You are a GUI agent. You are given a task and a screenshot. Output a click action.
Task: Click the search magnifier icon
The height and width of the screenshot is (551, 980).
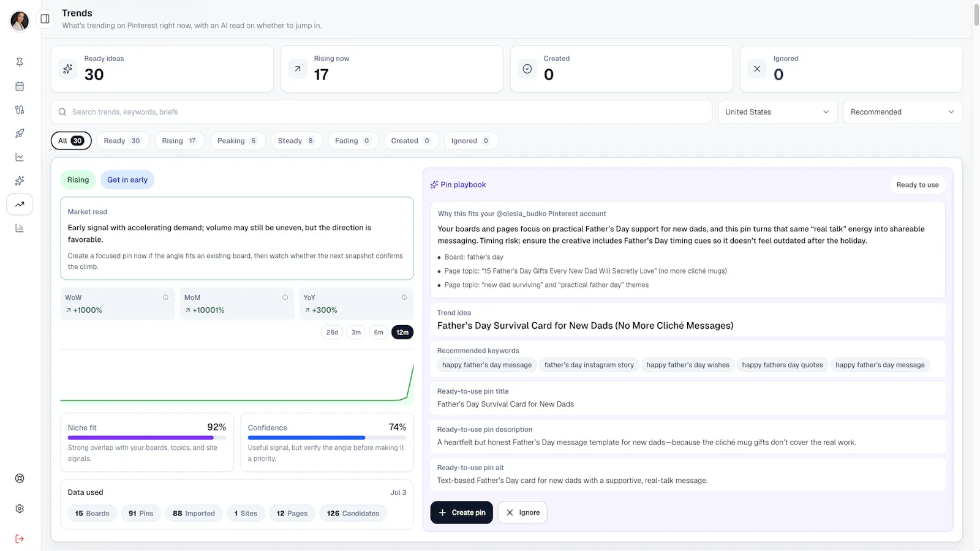pyautogui.click(x=62, y=112)
